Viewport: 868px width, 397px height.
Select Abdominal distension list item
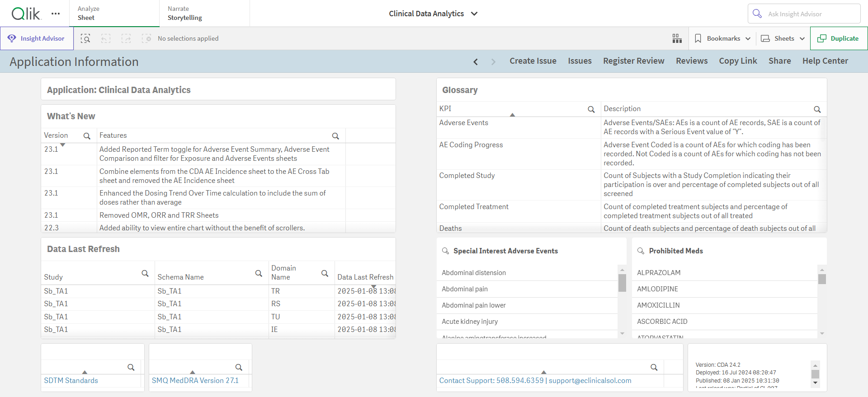(x=527, y=273)
